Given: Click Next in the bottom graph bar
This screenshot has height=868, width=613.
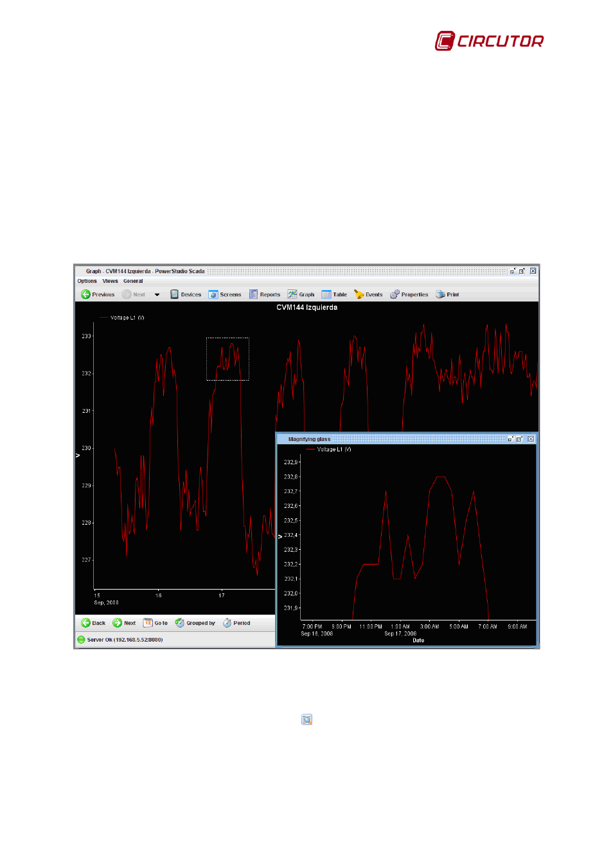Looking at the screenshot, I should click(124, 623).
